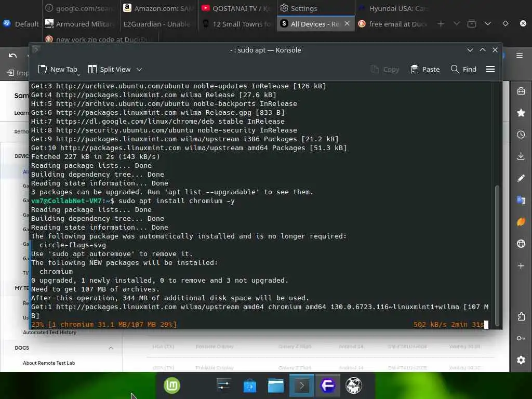Click the browser undo back arrow icon
Screen dimensions: 532x399
point(12,55)
